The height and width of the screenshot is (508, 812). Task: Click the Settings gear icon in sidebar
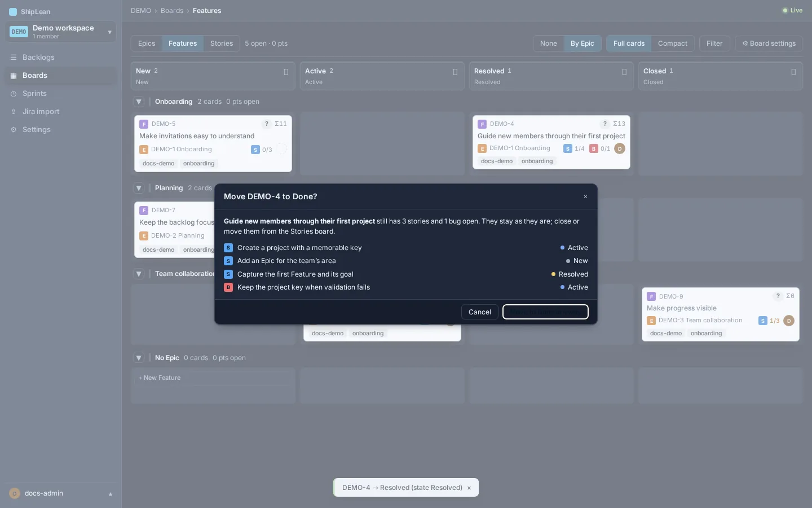coord(14,130)
